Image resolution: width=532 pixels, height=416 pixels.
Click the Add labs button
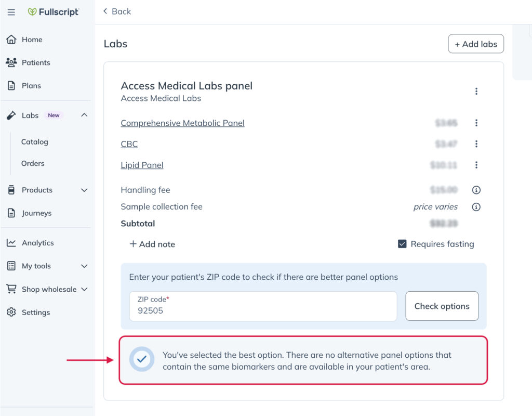(x=476, y=44)
